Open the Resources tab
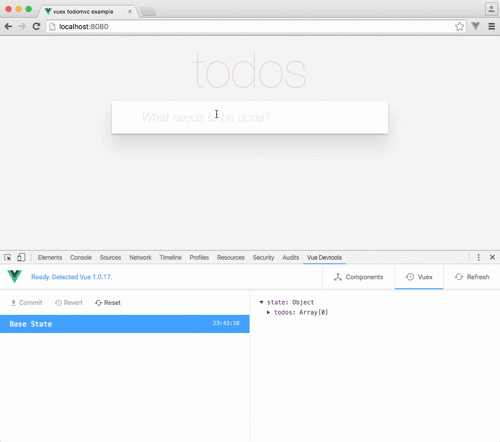Image resolution: width=500 pixels, height=442 pixels. [231, 258]
